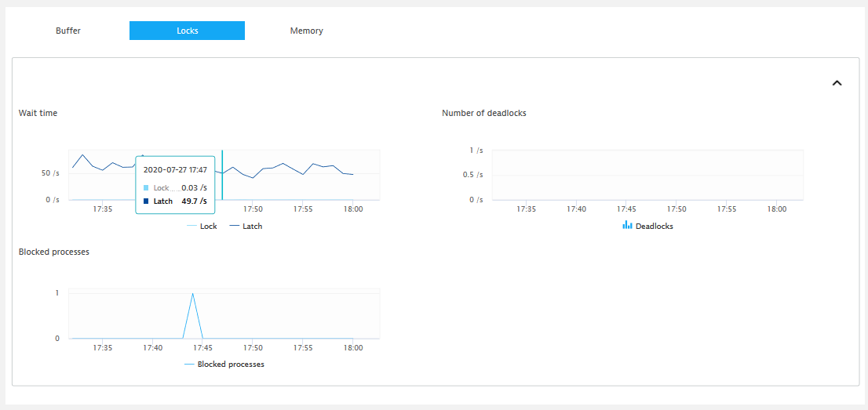
Task: Click the Blocked processes chart title
Action: coord(53,252)
